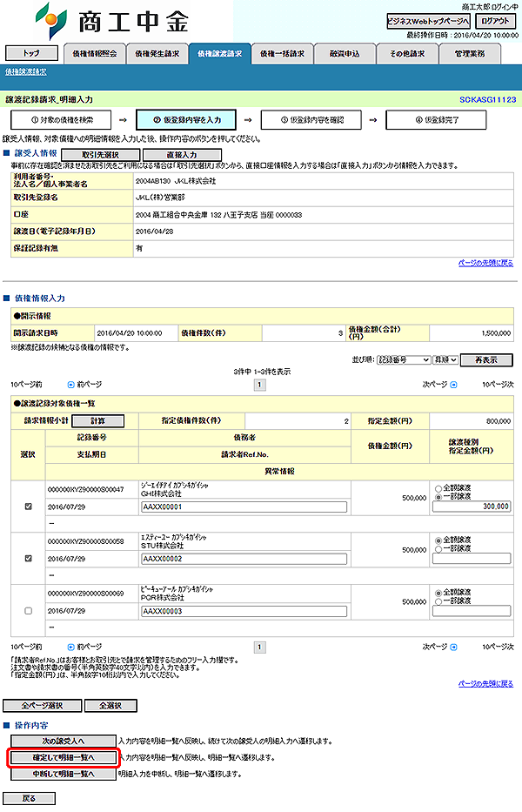This screenshot has width=522, height=812.
Task: Click the 10ページ次 text above the claims list
Action: point(498,385)
